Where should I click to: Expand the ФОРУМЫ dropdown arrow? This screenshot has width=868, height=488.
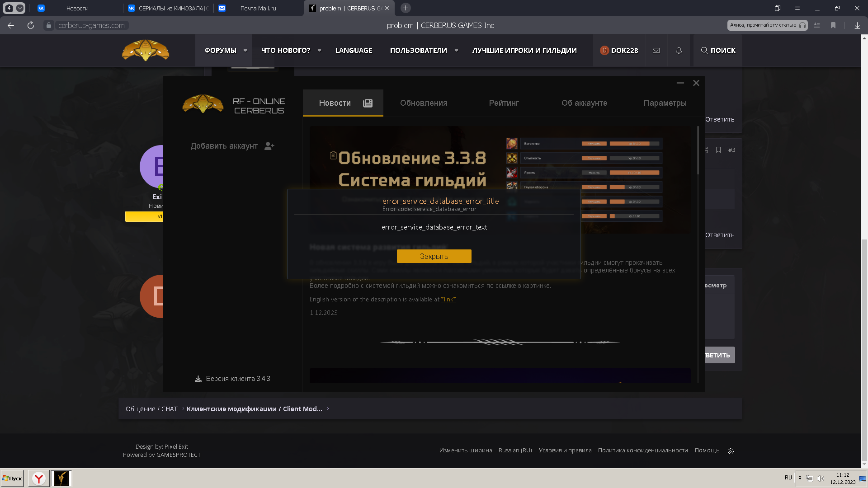245,51
